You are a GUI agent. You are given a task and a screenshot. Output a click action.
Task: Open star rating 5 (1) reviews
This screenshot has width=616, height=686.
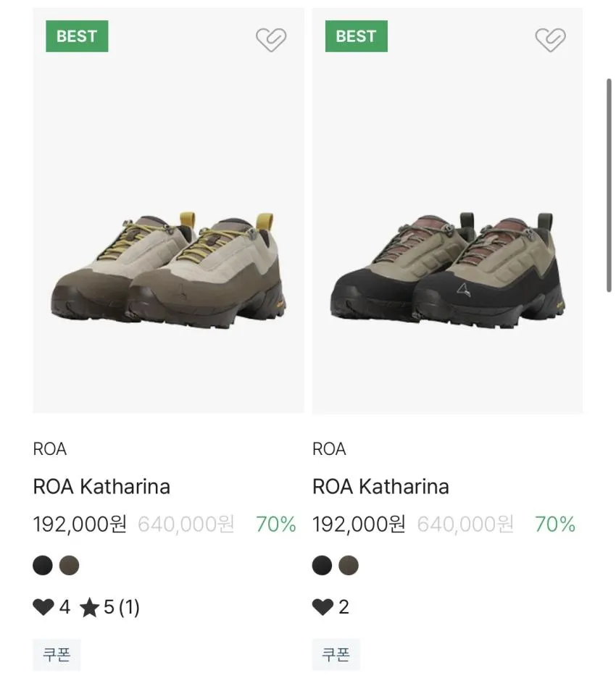click(109, 607)
